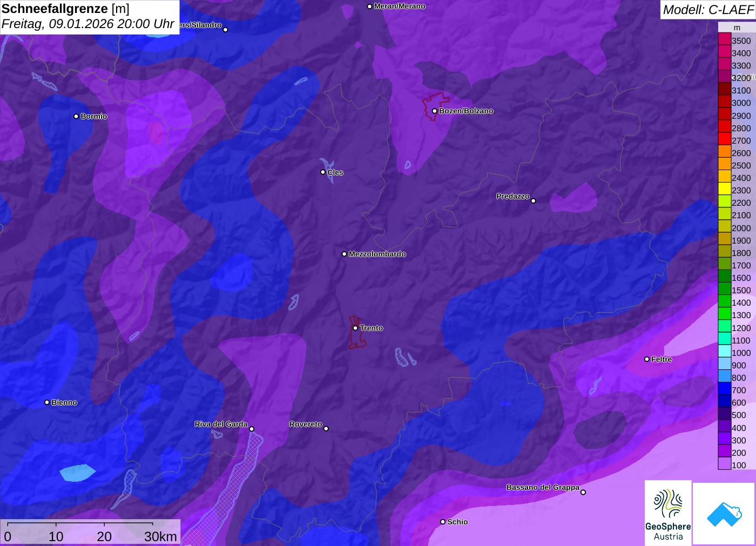
Task: Click the Bienno label text
Action: pyautogui.click(x=64, y=402)
